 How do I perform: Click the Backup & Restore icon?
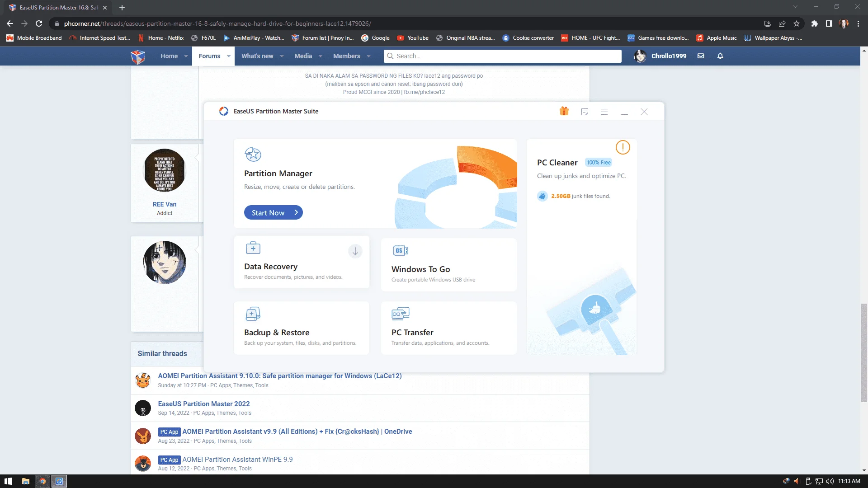coord(253,314)
